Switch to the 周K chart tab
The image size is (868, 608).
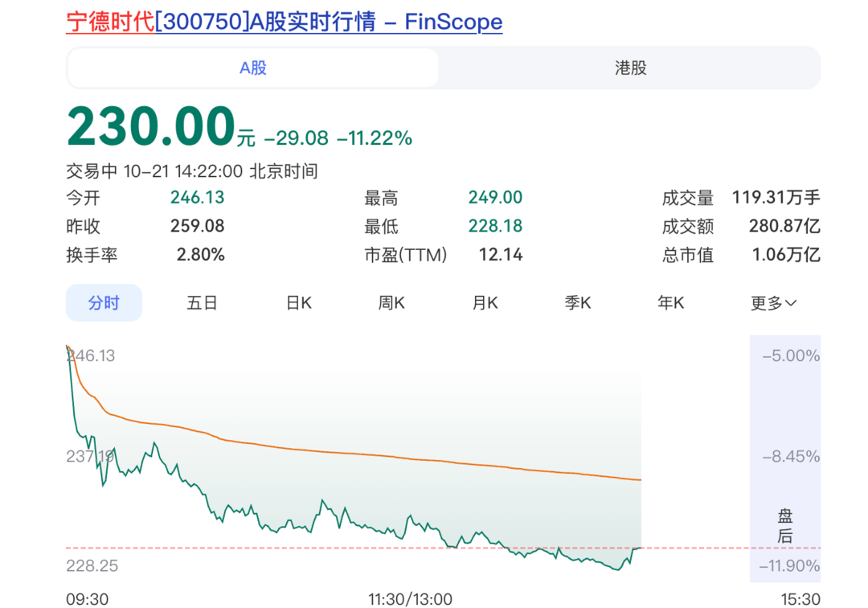coord(391,303)
